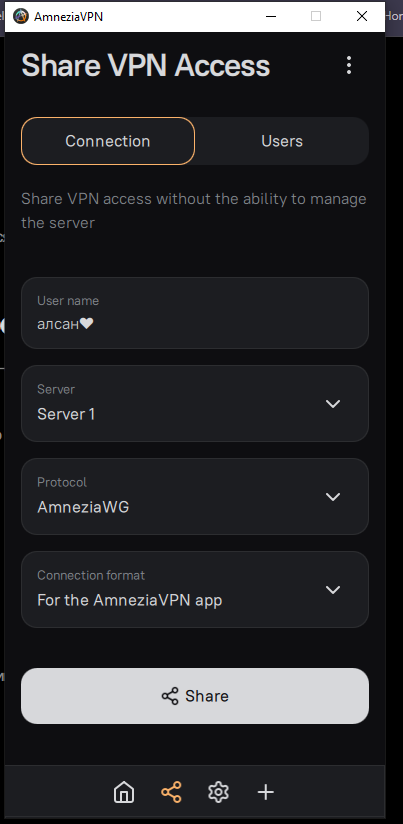Click the AmneziaVPN logo in title bar
Viewport: 403px width, 824px height.
(x=20, y=16)
